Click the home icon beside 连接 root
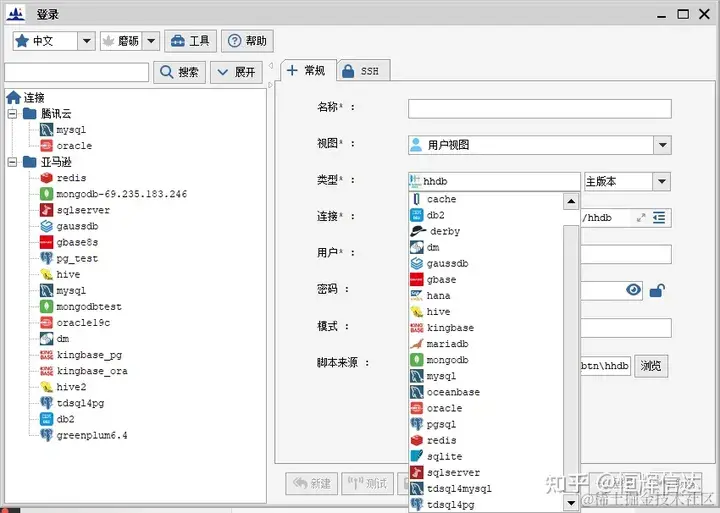This screenshot has height=513, width=720. (x=13, y=97)
